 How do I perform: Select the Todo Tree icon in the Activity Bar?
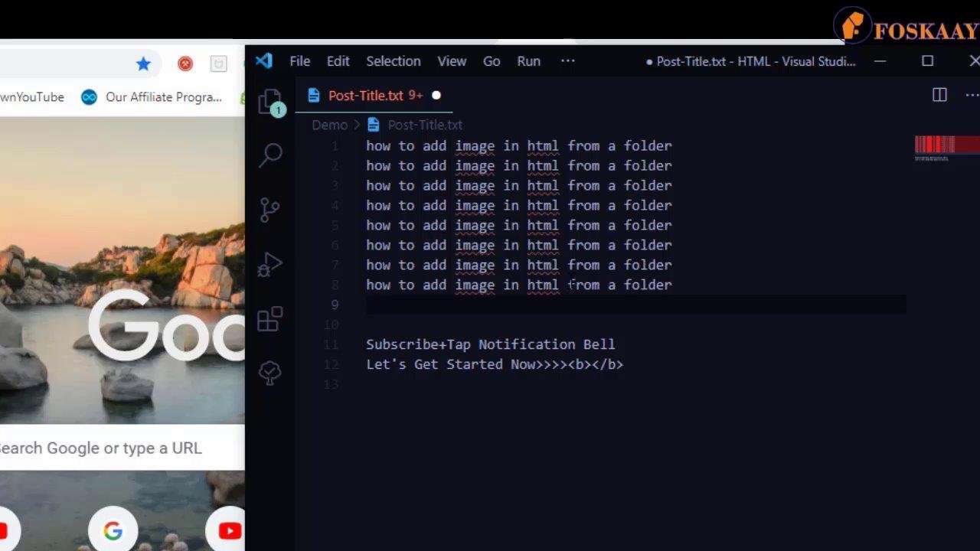(x=270, y=373)
